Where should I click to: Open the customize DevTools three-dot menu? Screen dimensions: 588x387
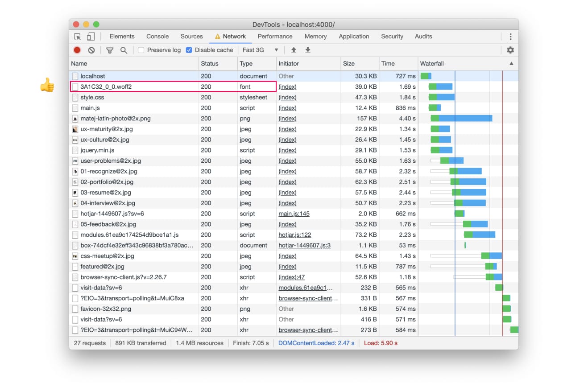coord(510,36)
